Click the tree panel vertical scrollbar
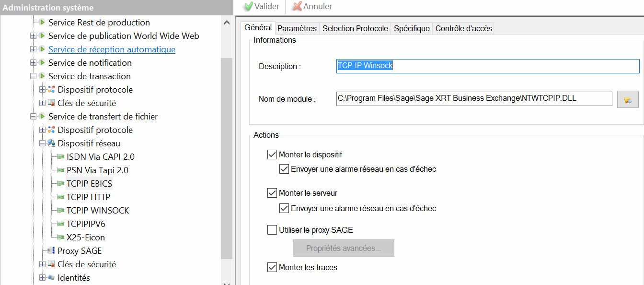The height and width of the screenshot is (285, 644). (227, 158)
